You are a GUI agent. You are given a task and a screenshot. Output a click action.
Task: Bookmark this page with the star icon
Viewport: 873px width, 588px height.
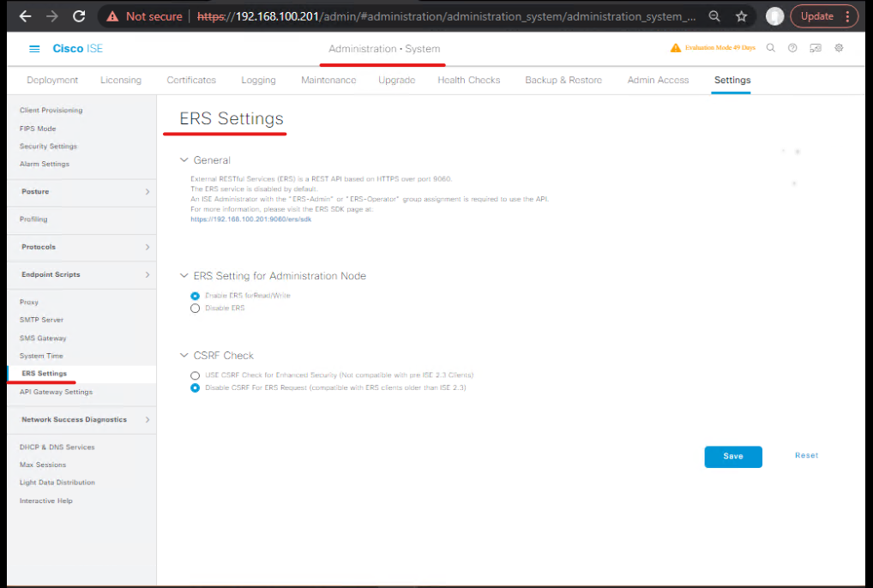(742, 16)
